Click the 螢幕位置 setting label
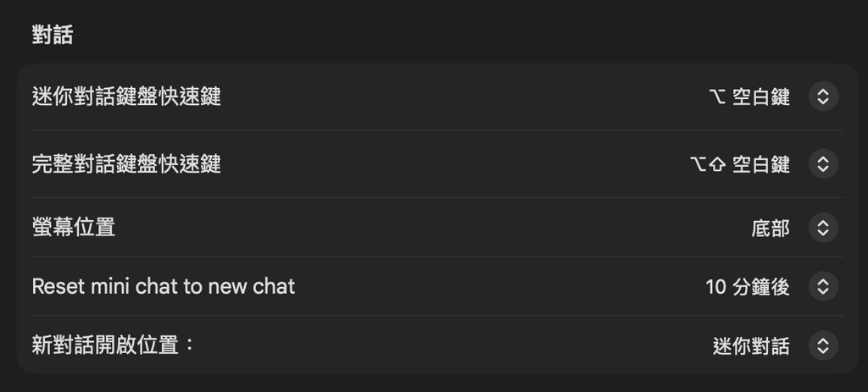Image resolution: width=868 pixels, height=392 pixels. point(73,228)
